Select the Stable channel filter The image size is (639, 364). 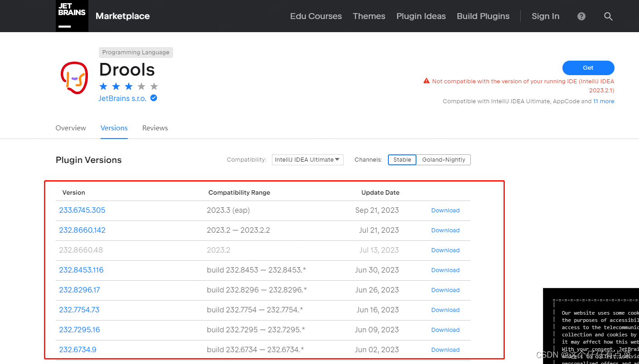tap(402, 159)
